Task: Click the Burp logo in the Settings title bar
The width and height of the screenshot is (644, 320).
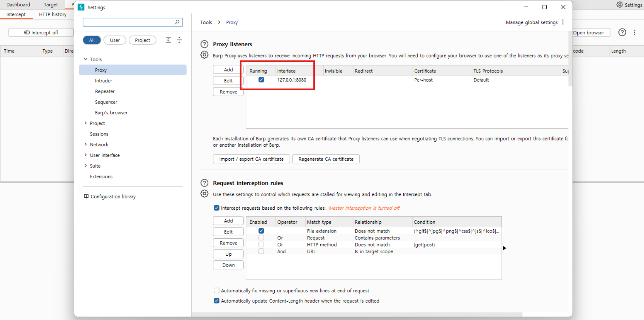Action: [81, 7]
